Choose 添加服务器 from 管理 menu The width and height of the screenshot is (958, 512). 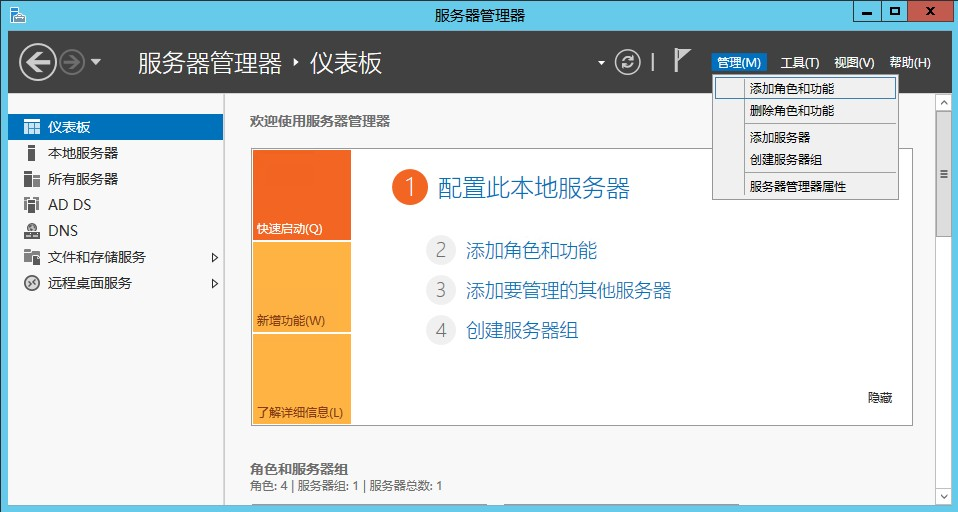pyautogui.click(x=805, y=137)
